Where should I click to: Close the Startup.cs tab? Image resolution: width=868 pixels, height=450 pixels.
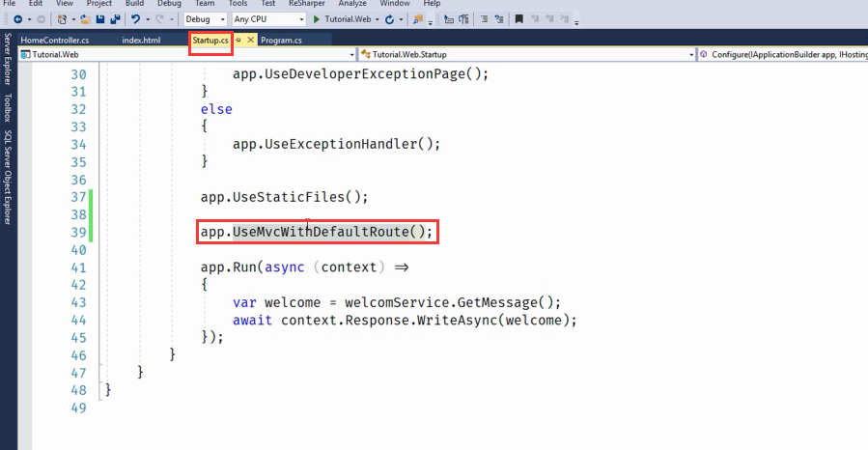(251, 40)
